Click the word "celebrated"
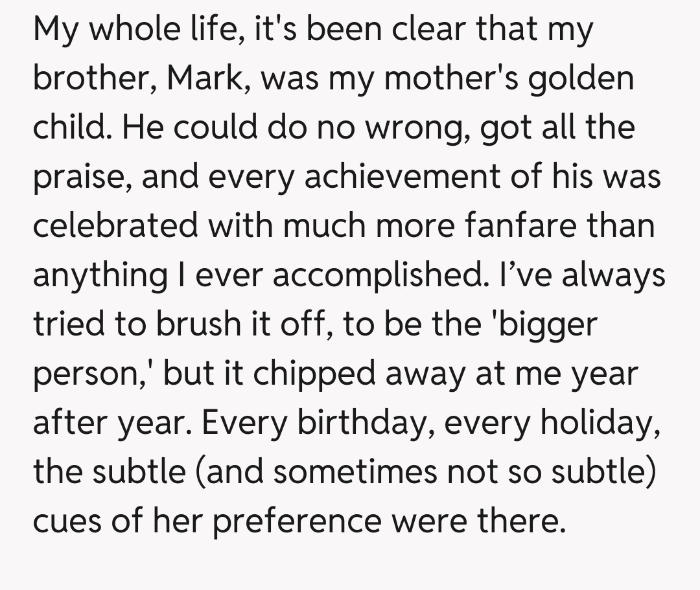This screenshot has height=590, width=700. pyautogui.click(x=116, y=226)
